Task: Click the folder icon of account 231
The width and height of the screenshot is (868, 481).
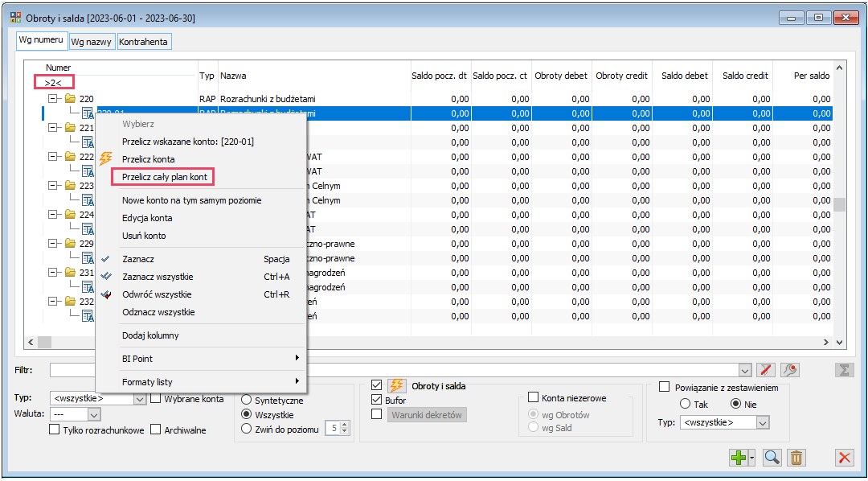Action: 70,272
